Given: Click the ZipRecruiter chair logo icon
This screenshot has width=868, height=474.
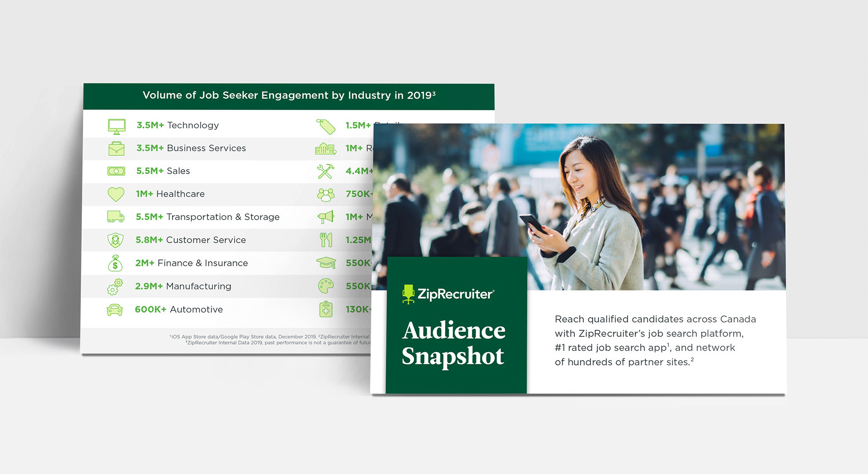Looking at the screenshot, I should pos(408,294).
